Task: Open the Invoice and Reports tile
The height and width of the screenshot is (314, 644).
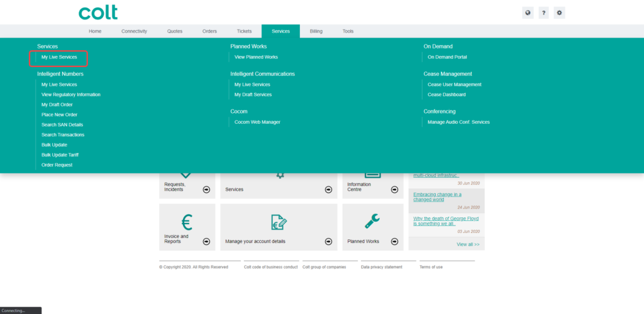Action: pos(187,227)
